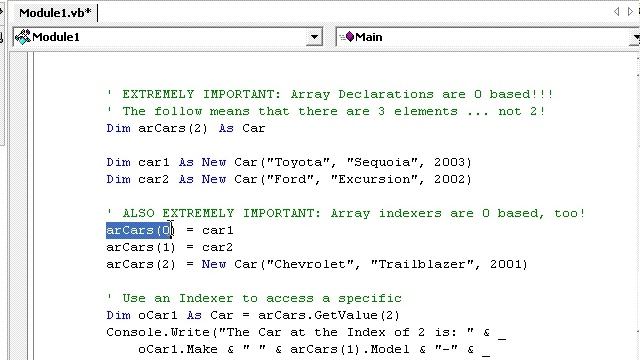Open the Main method combo box

coord(488,37)
